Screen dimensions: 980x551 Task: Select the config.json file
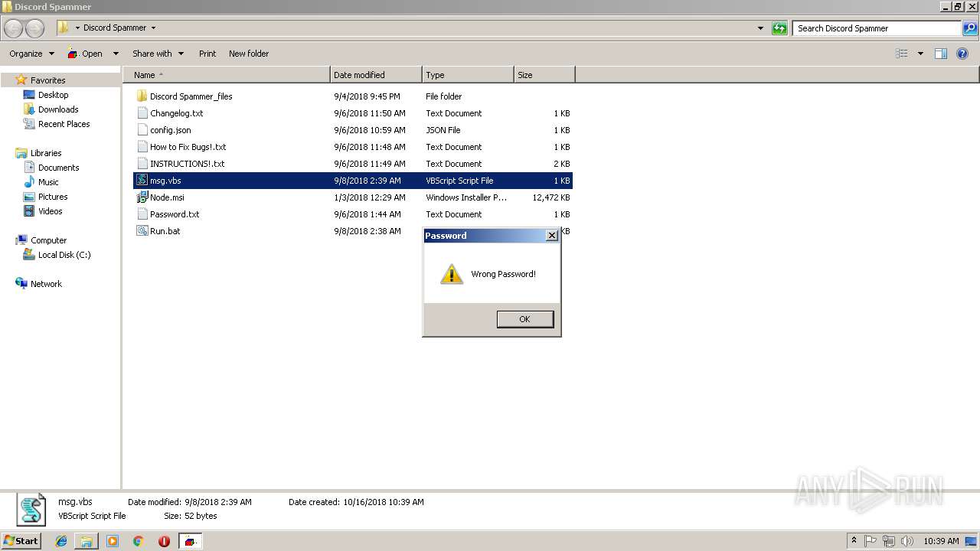click(x=170, y=130)
